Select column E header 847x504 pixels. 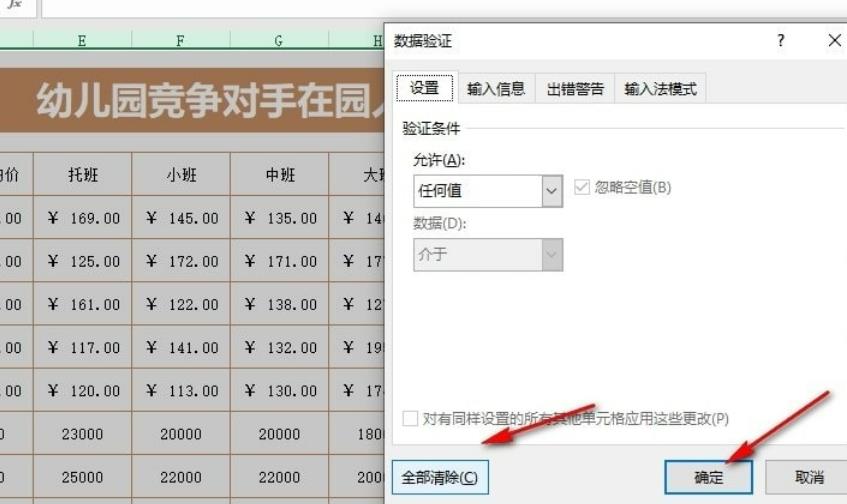point(82,40)
